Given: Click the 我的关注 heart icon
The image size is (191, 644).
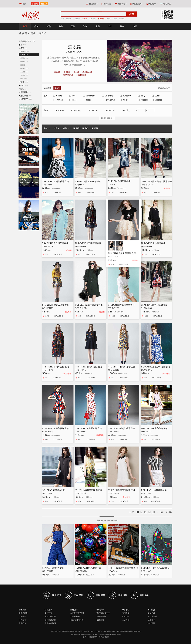Looking at the screenshot, I should point(116,4).
